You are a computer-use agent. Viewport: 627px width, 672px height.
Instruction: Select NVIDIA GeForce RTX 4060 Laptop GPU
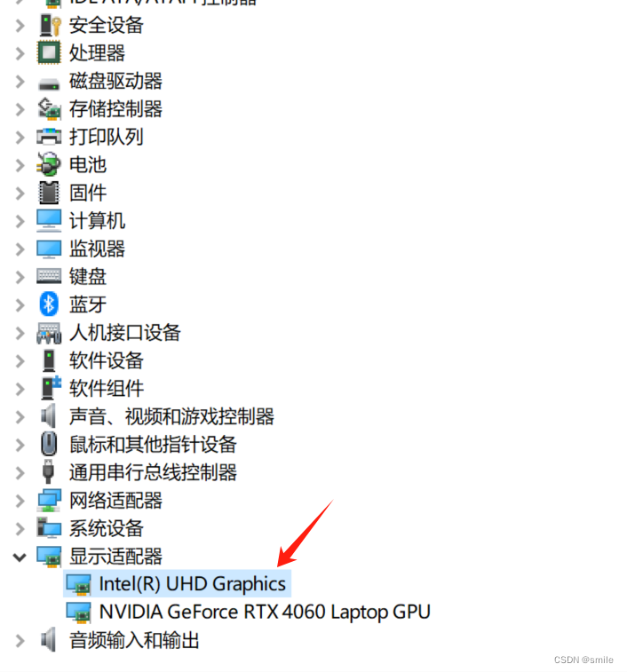click(x=264, y=612)
